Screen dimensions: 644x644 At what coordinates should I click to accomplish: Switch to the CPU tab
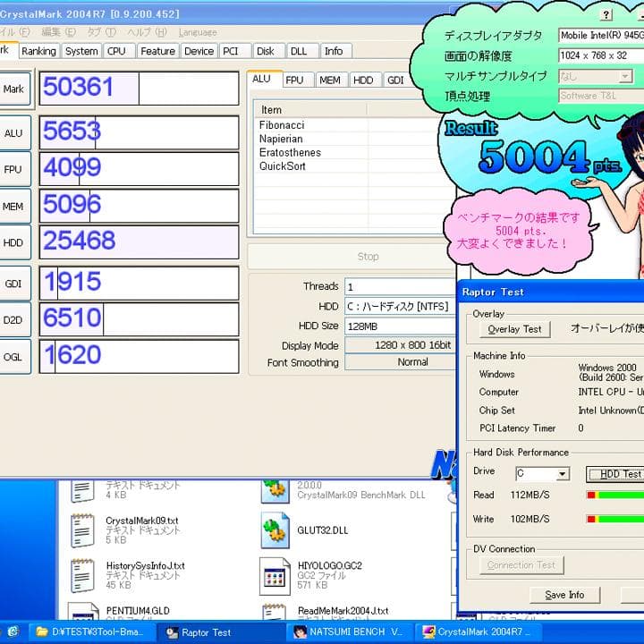tap(119, 51)
